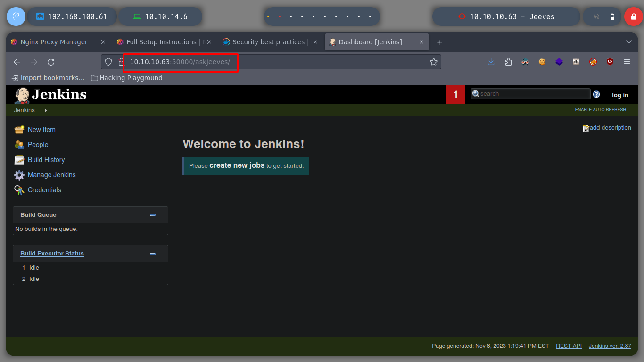
Task: Close the Nginx Proxy Manager tab
Action: (x=103, y=42)
